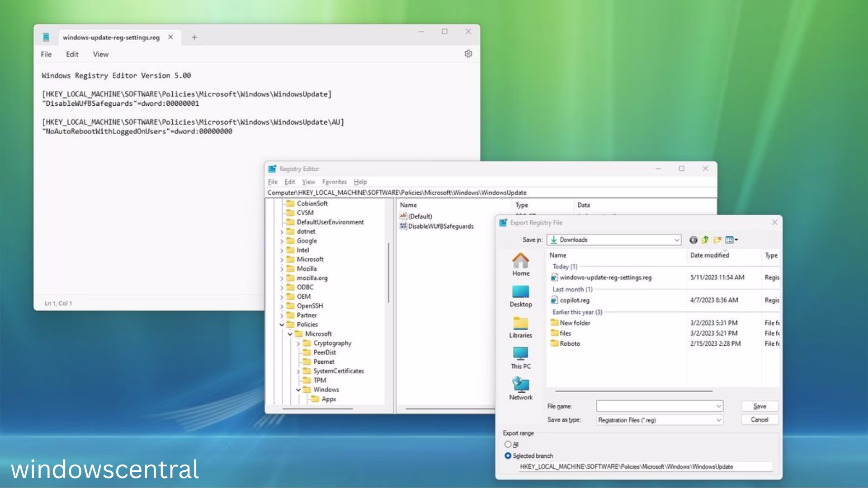Select This PC in the places bar

(x=520, y=358)
